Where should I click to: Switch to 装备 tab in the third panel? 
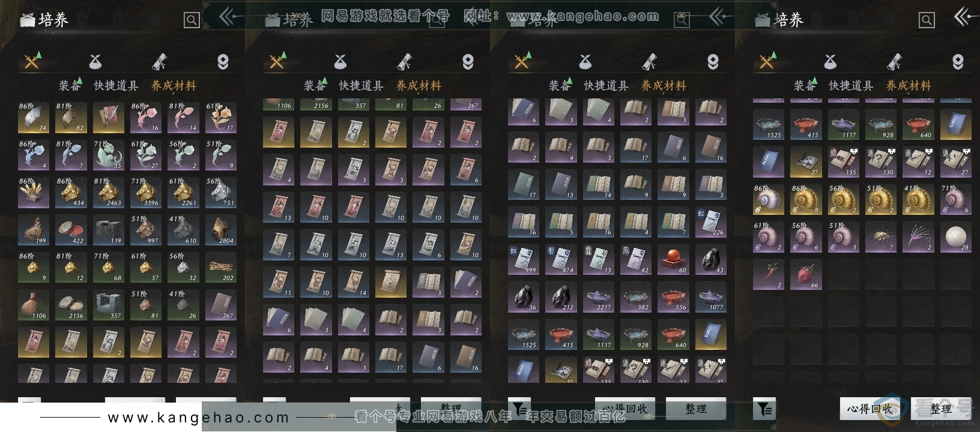pyautogui.click(x=559, y=86)
